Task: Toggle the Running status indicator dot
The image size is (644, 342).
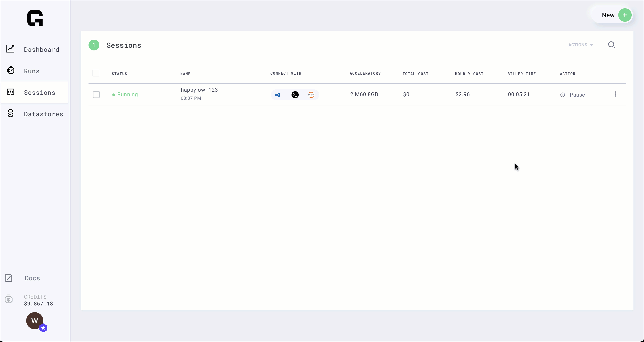Action: point(114,95)
